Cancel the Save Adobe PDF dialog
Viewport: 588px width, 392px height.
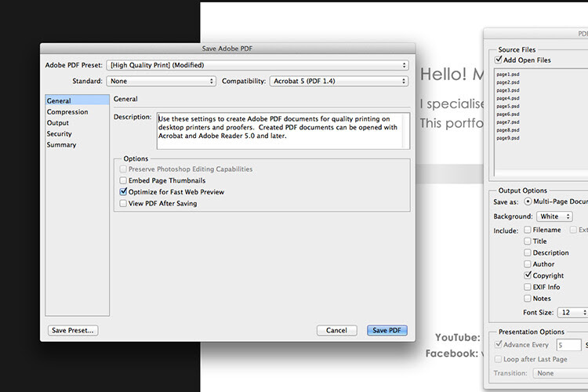[x=336, y=330]
